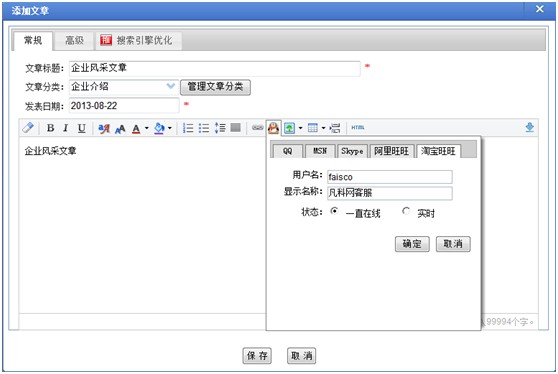Expand the article category dropdown
The image size is (558, 374).
coord(171,86)
